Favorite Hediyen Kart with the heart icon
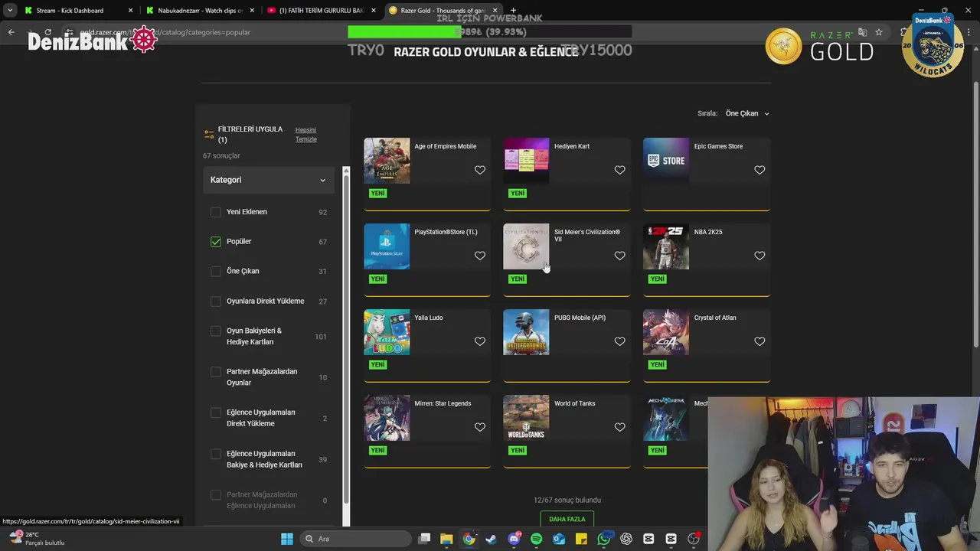Image resolution: width=980 pixels, height=551 pixels. [620, 170]
